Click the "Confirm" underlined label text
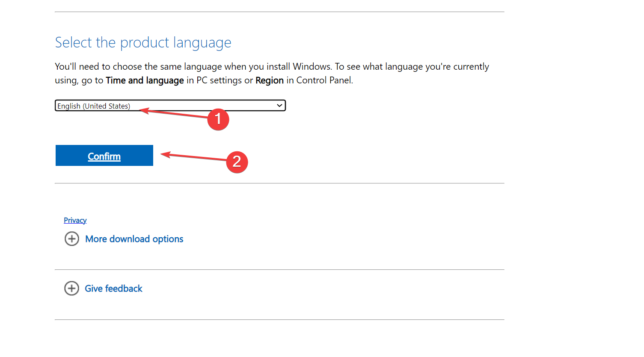Viewport: 644px width, 357px height. [104, 156]
